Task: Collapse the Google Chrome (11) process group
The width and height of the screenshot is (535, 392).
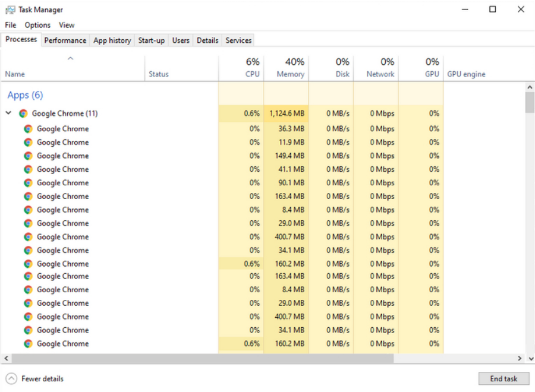Action: 9,113
